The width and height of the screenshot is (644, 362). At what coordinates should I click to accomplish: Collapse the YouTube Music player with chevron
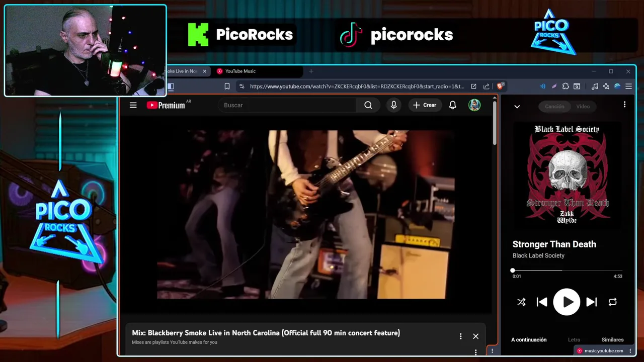pos(517,107)
